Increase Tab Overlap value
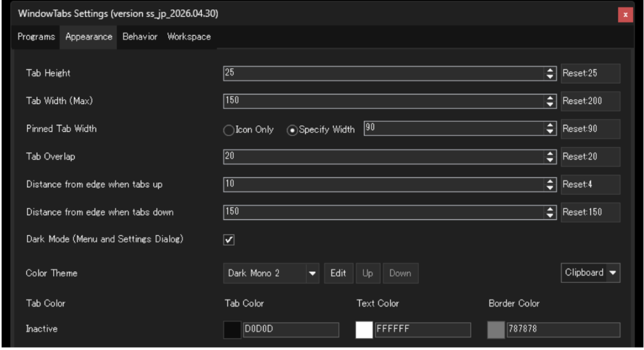 click(x=550, y=153)
